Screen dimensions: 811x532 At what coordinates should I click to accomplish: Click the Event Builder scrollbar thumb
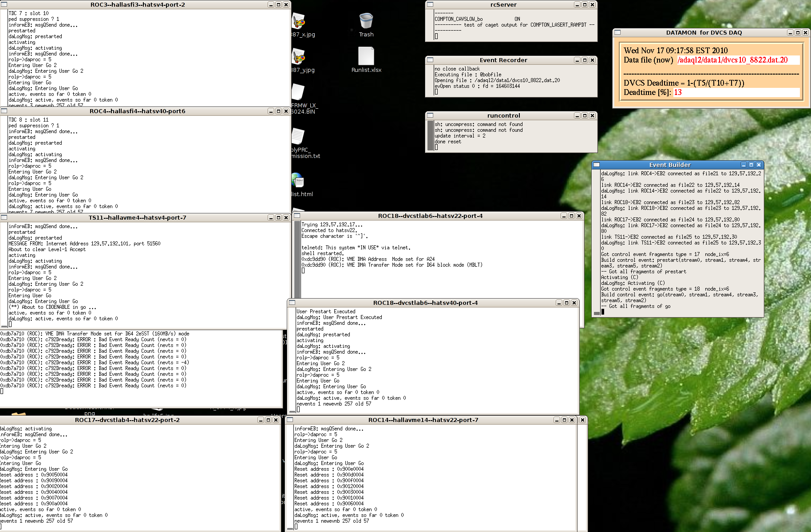(x=597, y=313)
